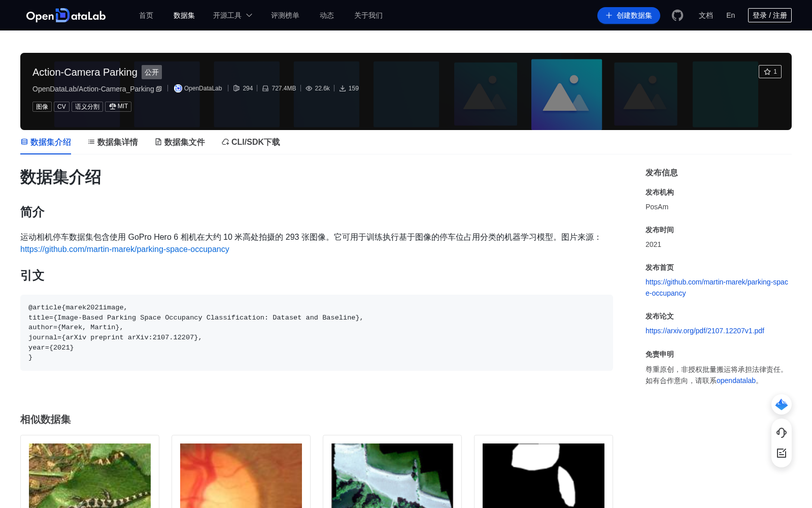The height and width of the screenshot is (508, 812).
Task: Open the arxiv paper PDF link
Action: pyautogui.click(x=705, y=331)
